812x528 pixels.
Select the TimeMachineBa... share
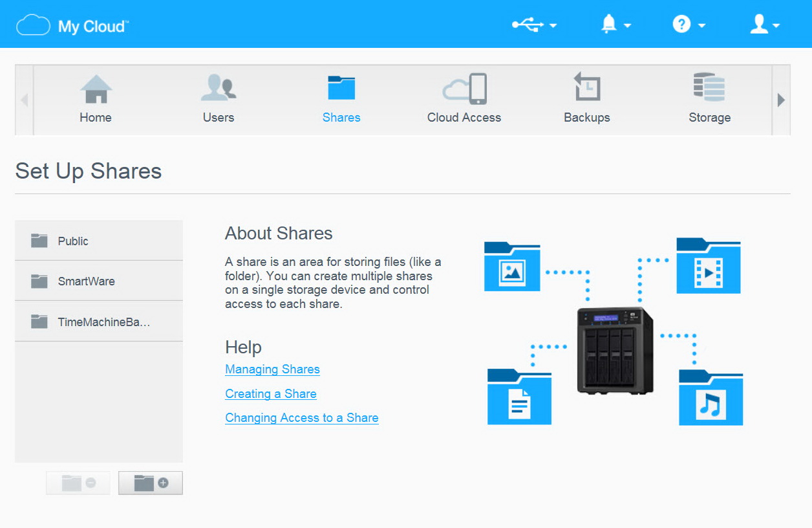[x=99, y=322]
